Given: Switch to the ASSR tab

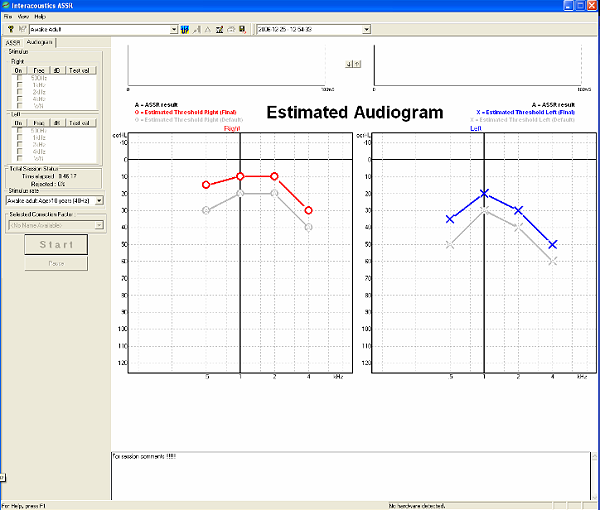Looking at the screenshot, I should (x=13, y=43).
